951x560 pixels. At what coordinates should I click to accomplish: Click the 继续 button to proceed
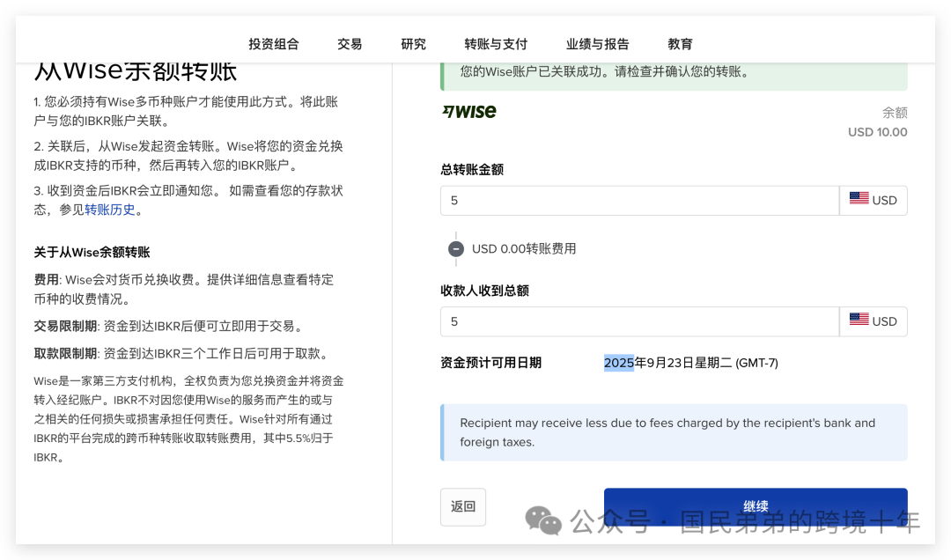point(756,505)
